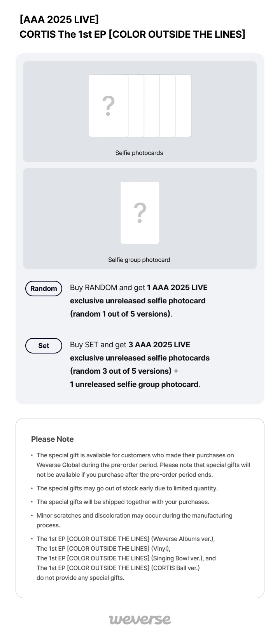
Task: Select the second selfie photocard in the stack
Action: click(x=136, y=106)
